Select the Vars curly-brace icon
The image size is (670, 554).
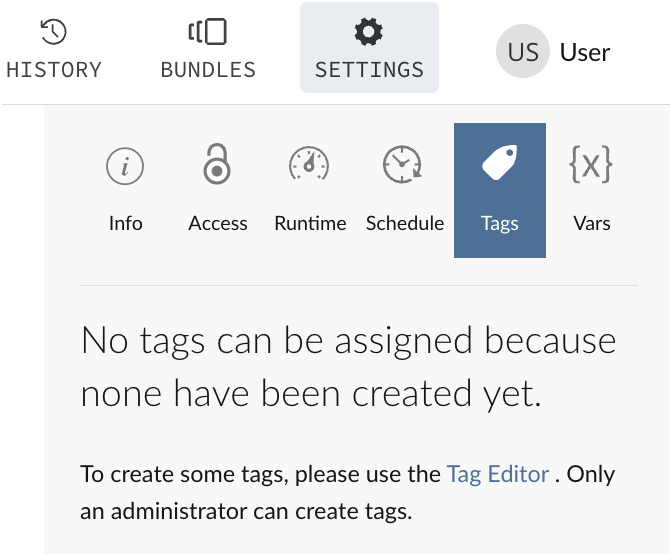pyautogui.click(x=591, y=165)
